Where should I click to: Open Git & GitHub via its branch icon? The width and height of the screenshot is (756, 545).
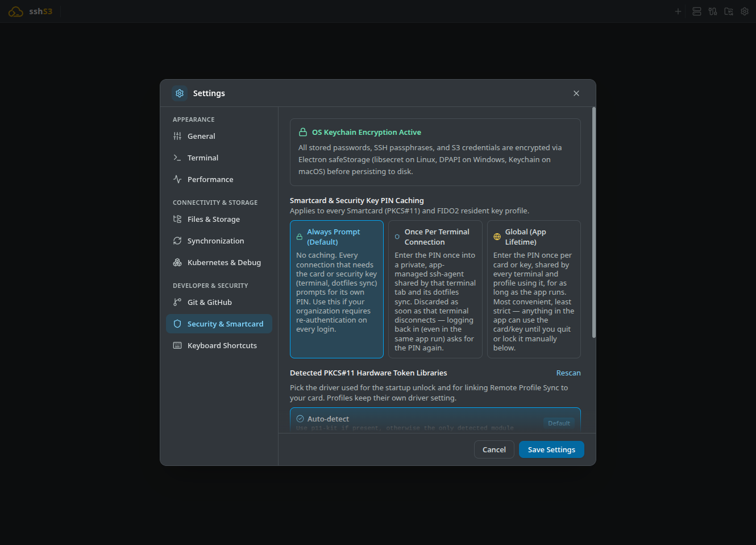[x=177, y=302]
